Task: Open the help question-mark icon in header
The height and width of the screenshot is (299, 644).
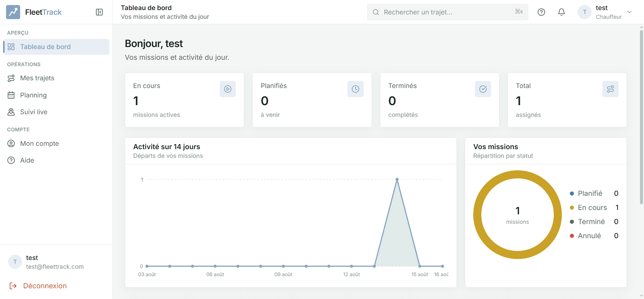Action: click(x=541, y=12)
